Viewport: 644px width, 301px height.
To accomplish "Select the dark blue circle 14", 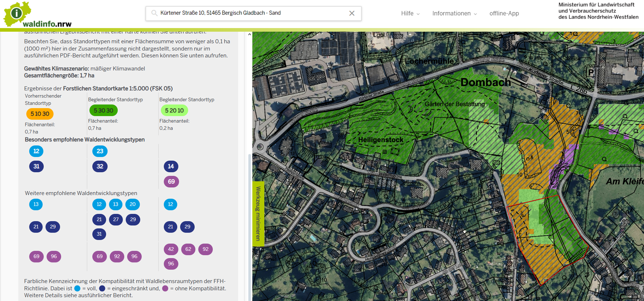I will [x=171, y=166].
